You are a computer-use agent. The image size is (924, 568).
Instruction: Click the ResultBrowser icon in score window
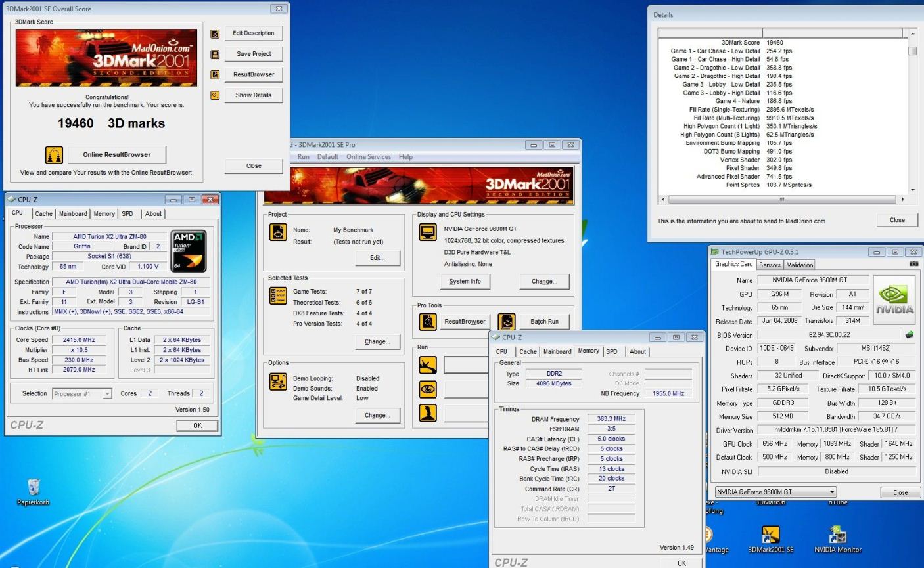point(215,75)
